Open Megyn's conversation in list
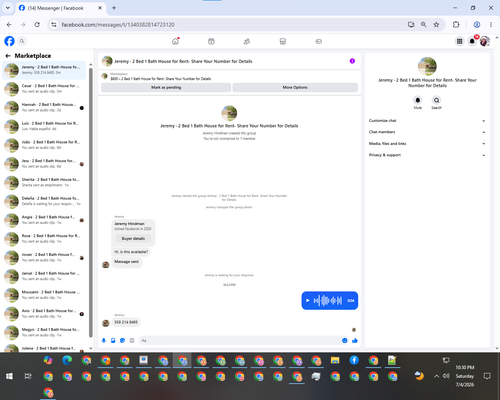This screenshot has height=400, width=500. click(44, 332)
